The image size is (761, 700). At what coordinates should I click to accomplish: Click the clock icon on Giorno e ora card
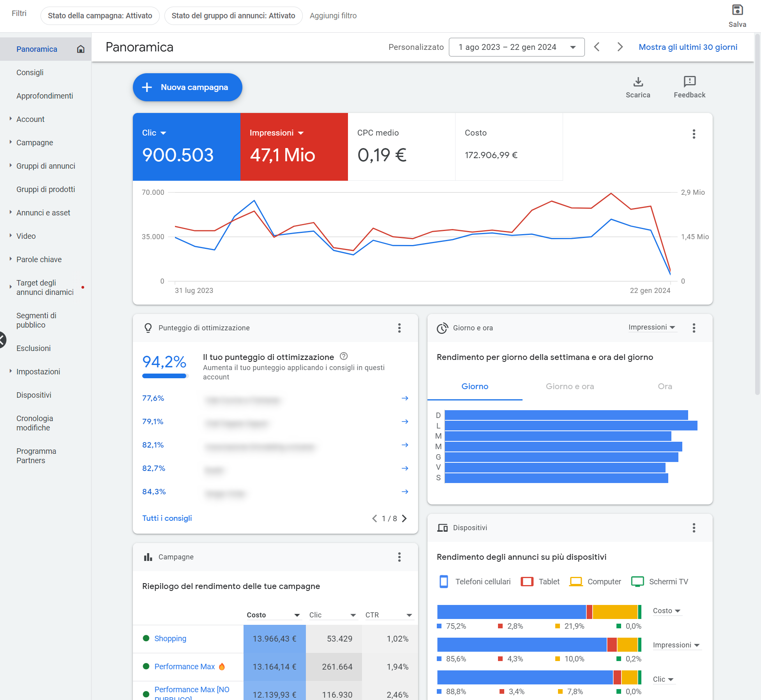[x=443, y=328]
